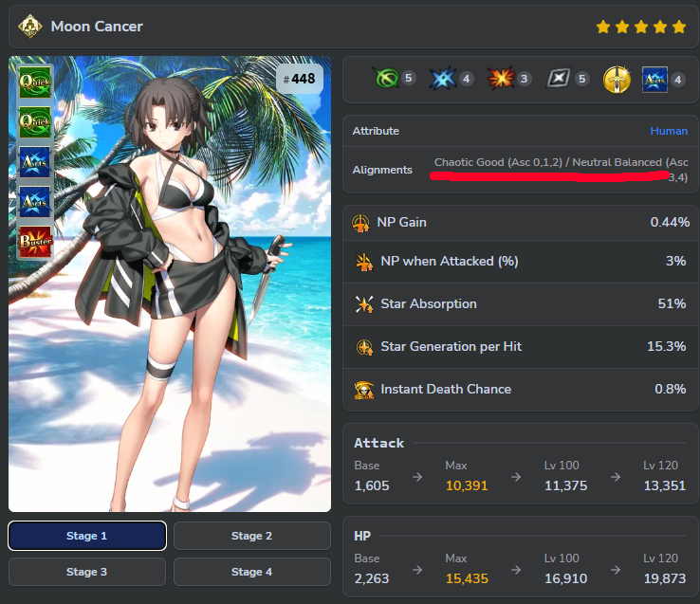The height and width of the screenshot is (604, 700).
Task: Click the Star Absorption value 51%
Action: pos(672,304)
